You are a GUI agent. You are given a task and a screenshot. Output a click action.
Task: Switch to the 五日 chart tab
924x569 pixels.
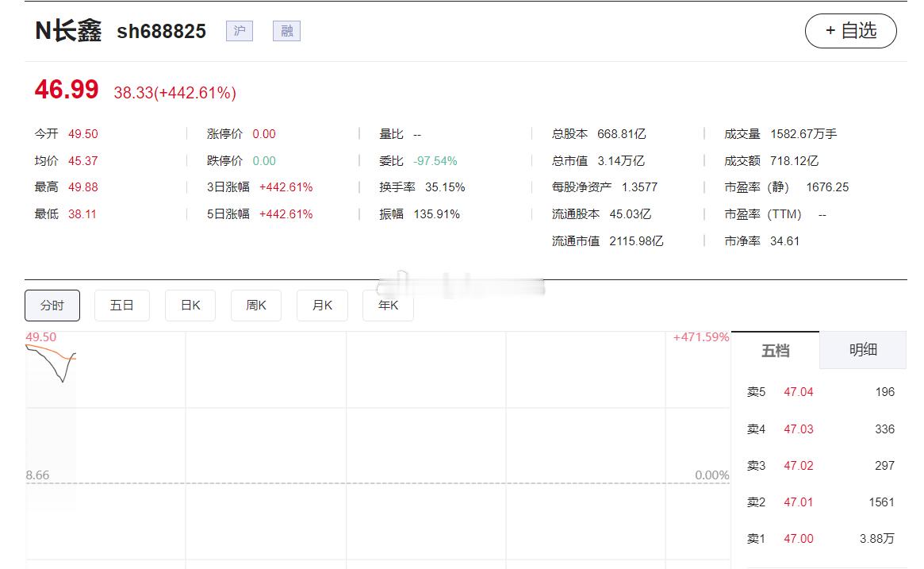click(x=121, y=306)
